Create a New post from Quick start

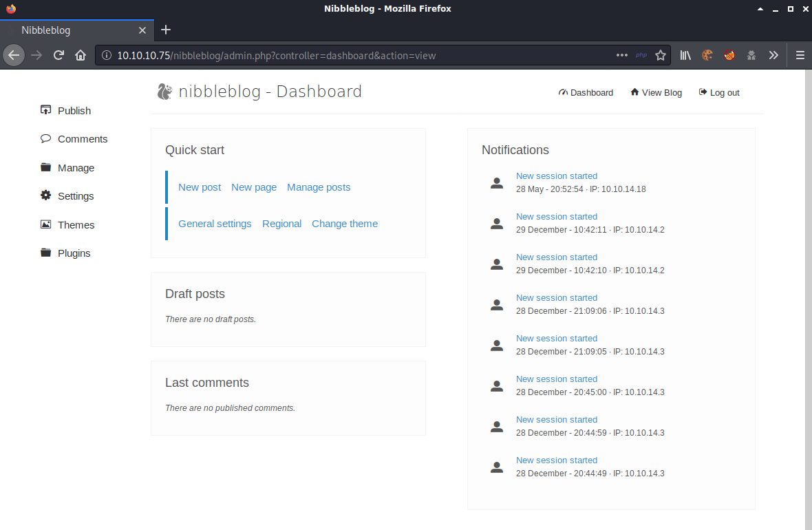[200, 187]
